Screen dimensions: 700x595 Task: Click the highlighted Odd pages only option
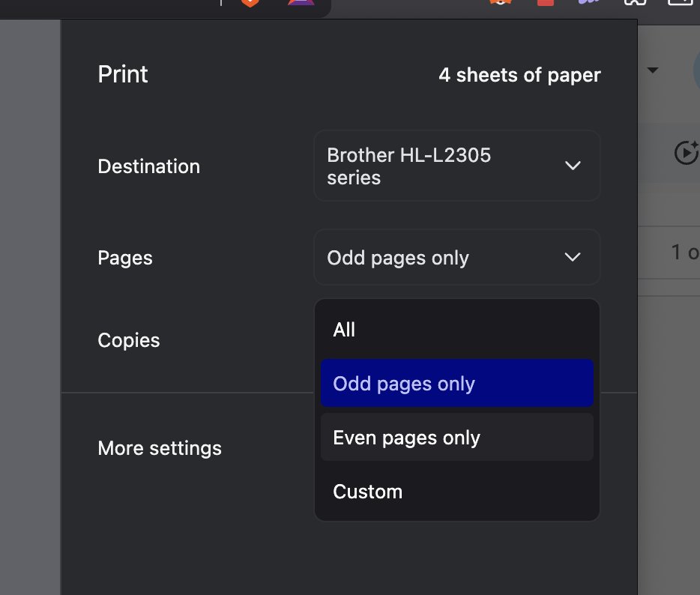point(457,383)
